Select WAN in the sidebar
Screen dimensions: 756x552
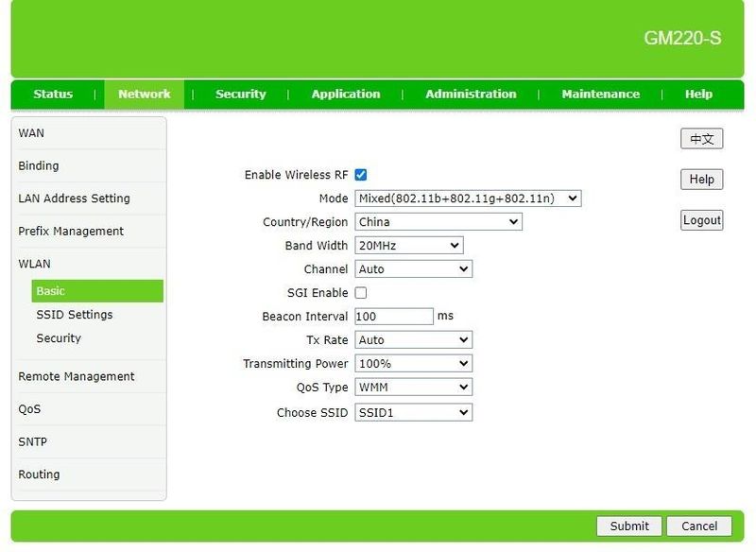(x=32, y=133)
